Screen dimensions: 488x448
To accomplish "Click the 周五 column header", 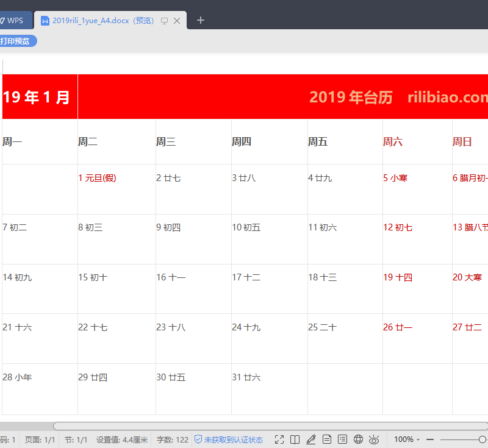I will 345,142.
